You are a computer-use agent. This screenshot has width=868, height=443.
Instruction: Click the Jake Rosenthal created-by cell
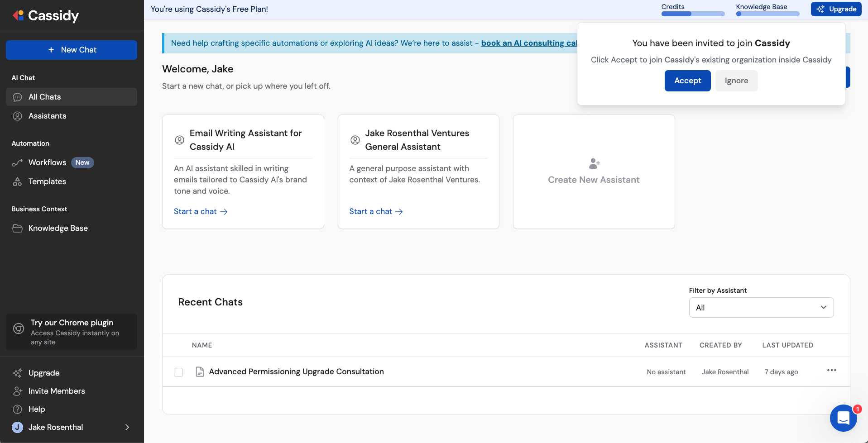(x=725, y=372)
